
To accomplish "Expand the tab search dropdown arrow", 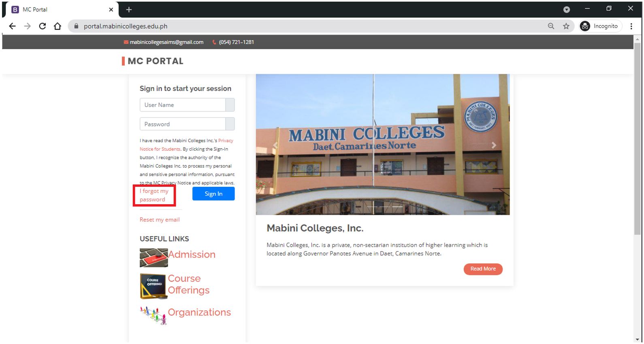I will click(567, 10).
